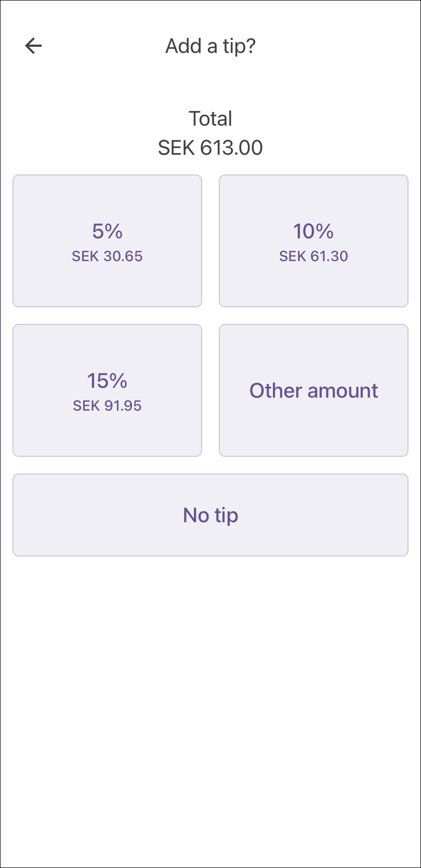The width and height of the screenshot is (421, 868).
Task: Add a SEK 61.30 tip
Action: click(x=313, y=241)
